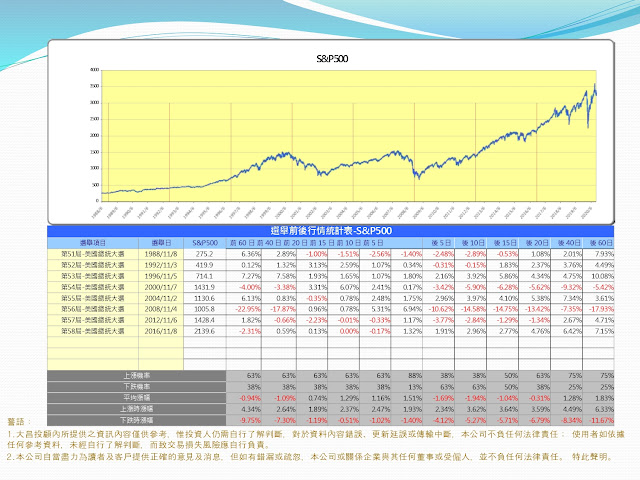Select the index value 714.1
This screenshot has width=640, height=480.
pyautogui.click(x=204, y=276)
